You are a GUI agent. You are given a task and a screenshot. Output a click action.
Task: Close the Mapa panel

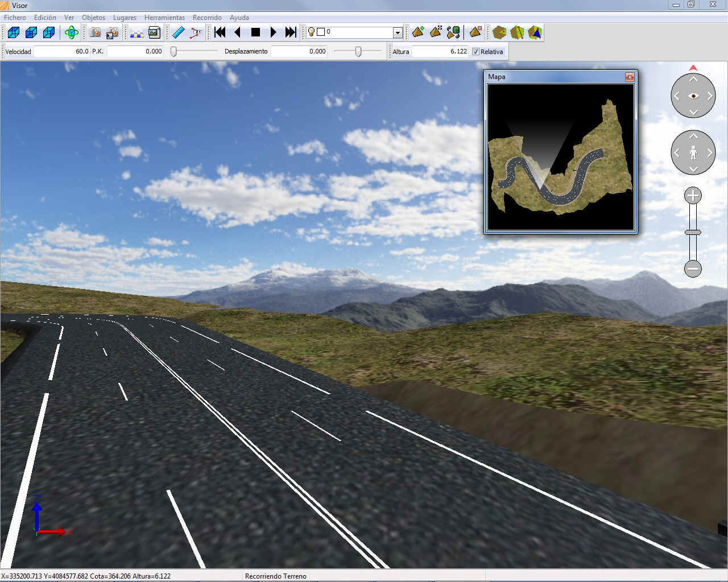(x=630, y=77)
